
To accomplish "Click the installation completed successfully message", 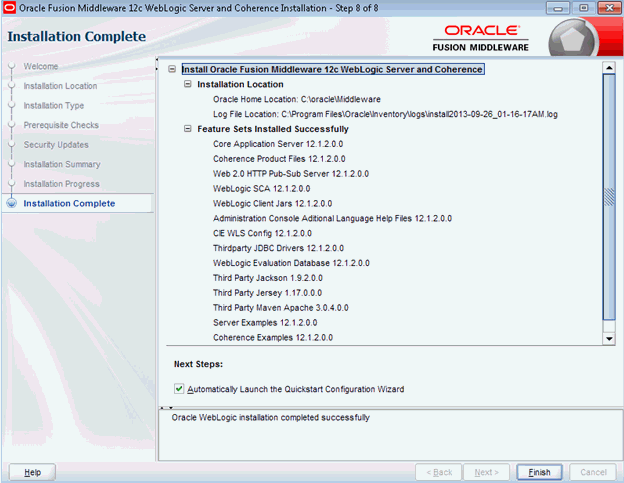I will pos(270,417).
